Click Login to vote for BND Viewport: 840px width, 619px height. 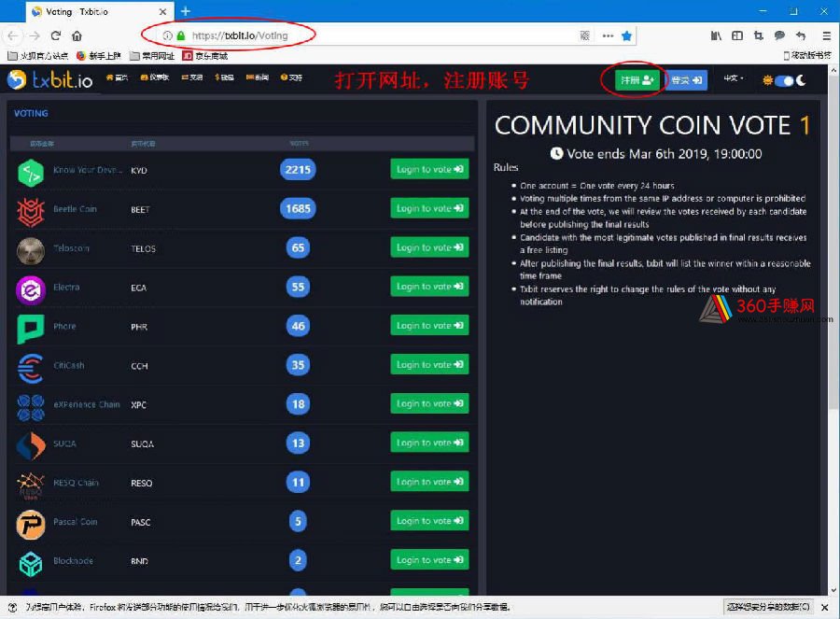(x=429, y=560)
